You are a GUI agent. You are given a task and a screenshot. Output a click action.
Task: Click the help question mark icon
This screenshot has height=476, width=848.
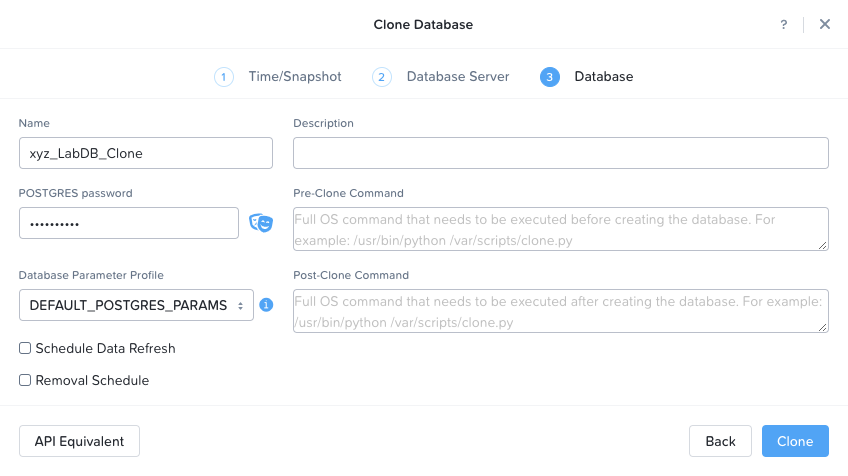tap(784, 24)
